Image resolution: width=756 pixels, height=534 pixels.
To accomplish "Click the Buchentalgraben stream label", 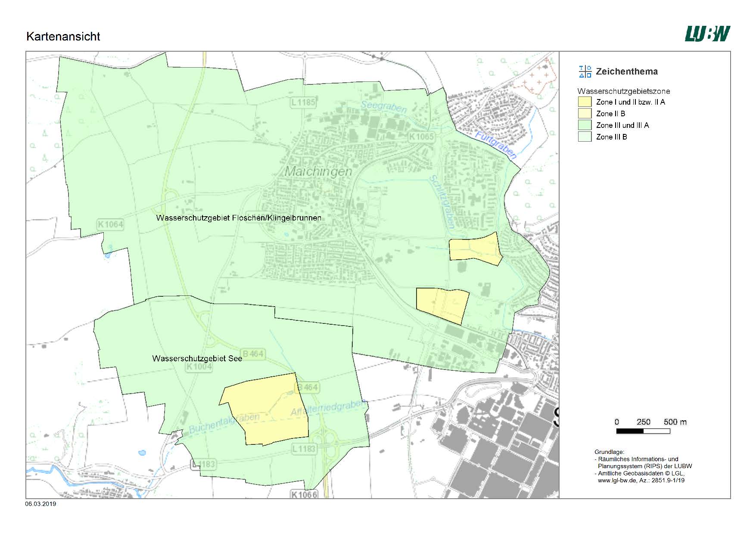I will point(224,423).
